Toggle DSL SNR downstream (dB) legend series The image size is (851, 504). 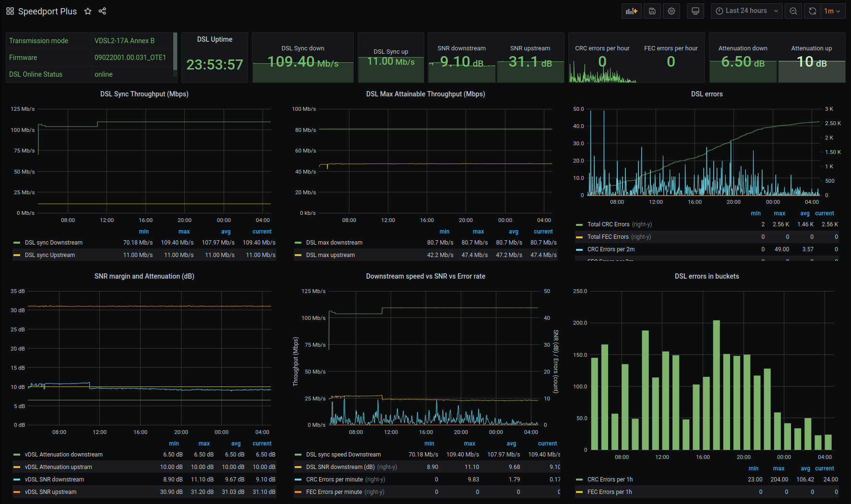click(340, 467)
